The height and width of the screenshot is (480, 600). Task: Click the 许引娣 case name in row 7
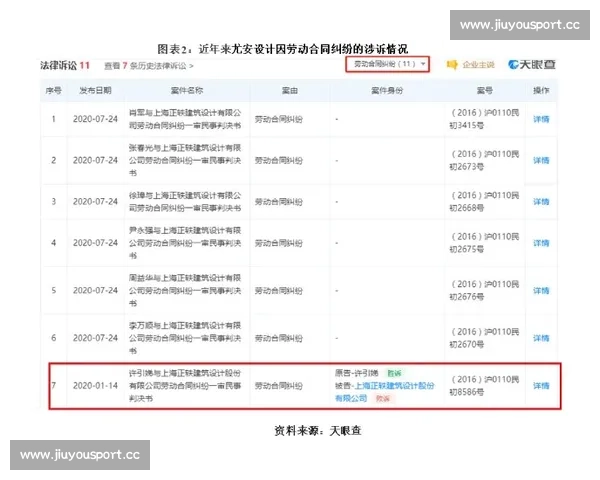[x=185, y=385]
